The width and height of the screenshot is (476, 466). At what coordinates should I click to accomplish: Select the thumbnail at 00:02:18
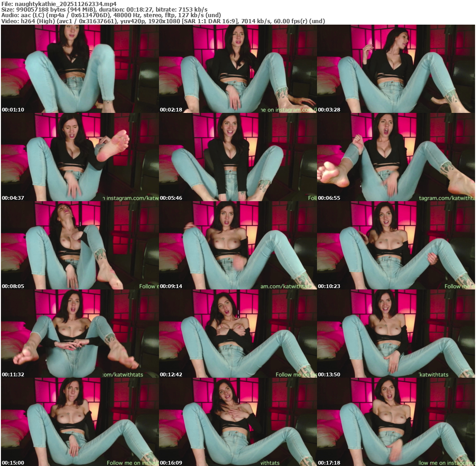pos(238,69)
